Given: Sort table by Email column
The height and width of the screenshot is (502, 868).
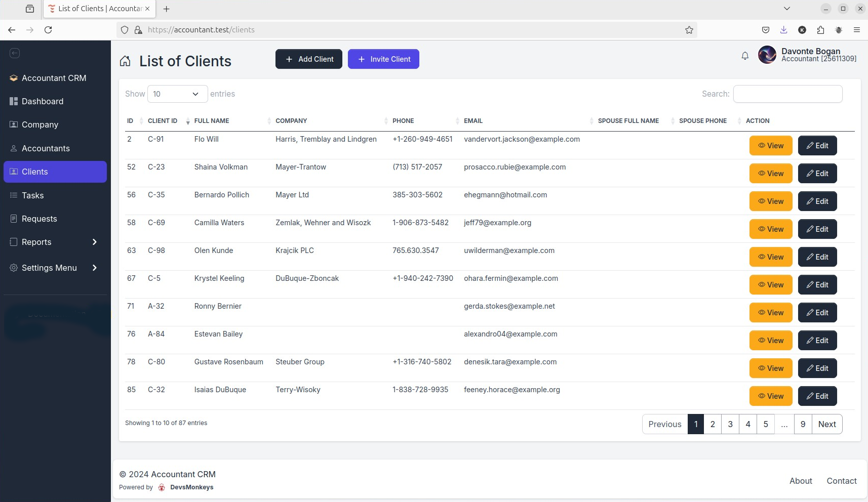Looking at the screenshot, I should (x=473, y=121).
